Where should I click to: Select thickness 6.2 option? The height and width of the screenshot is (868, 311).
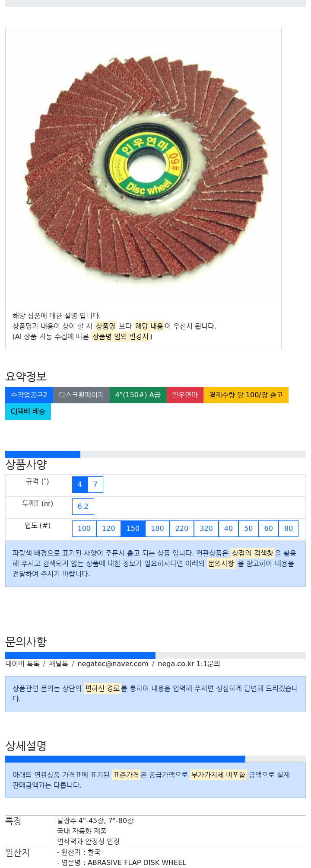(x=83, y=507)
